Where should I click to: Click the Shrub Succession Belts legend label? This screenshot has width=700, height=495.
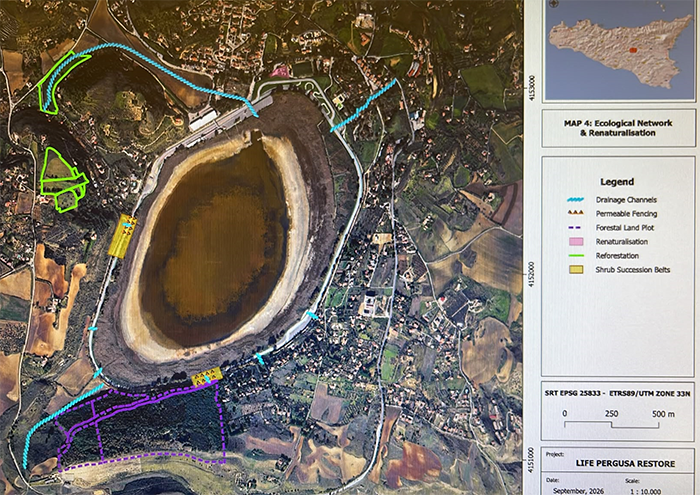(633, 270)
